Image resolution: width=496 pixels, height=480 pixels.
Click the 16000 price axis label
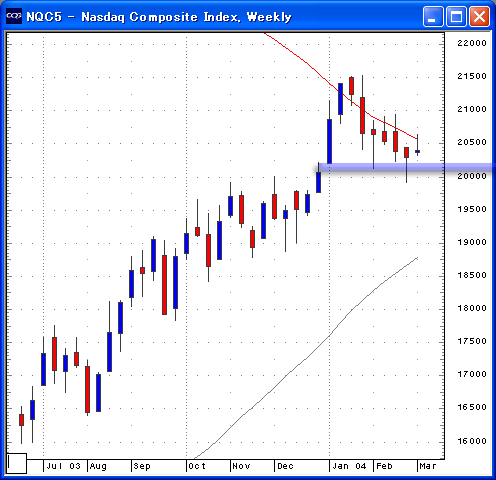click(472, 441)
